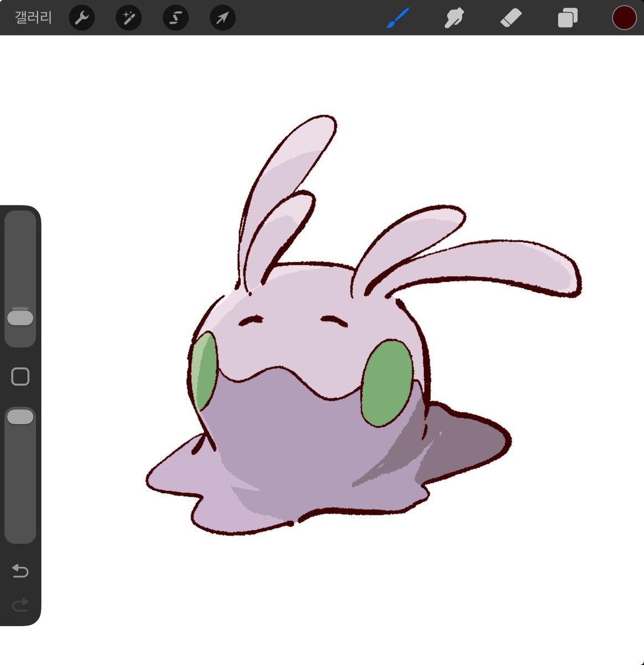This screenshot has width=644, height=665.
Task: Click the brush size slider handle
Action: point(20,318)
